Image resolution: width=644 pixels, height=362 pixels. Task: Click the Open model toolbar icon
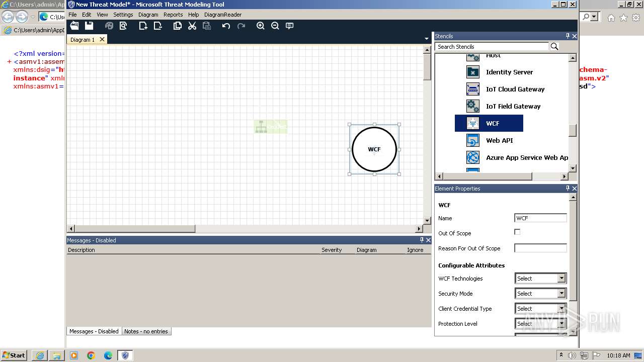(74, 26)
